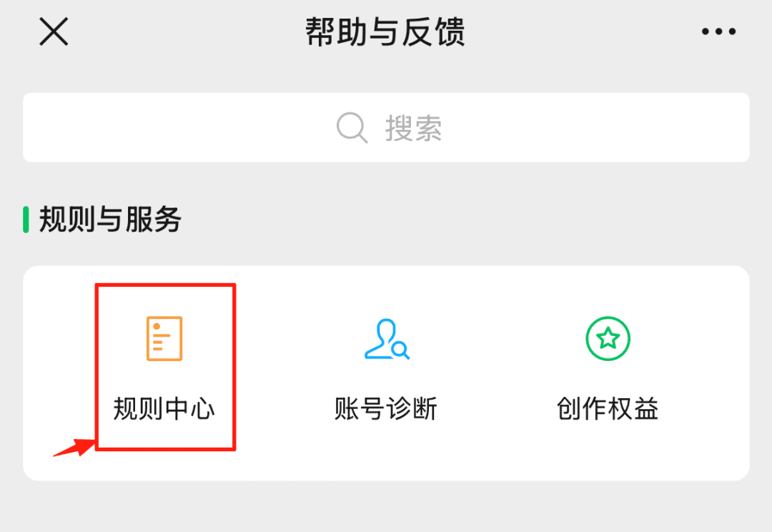The image size is (772, 532).
Task: Open the three-dot more options menu
Action: 718,31
